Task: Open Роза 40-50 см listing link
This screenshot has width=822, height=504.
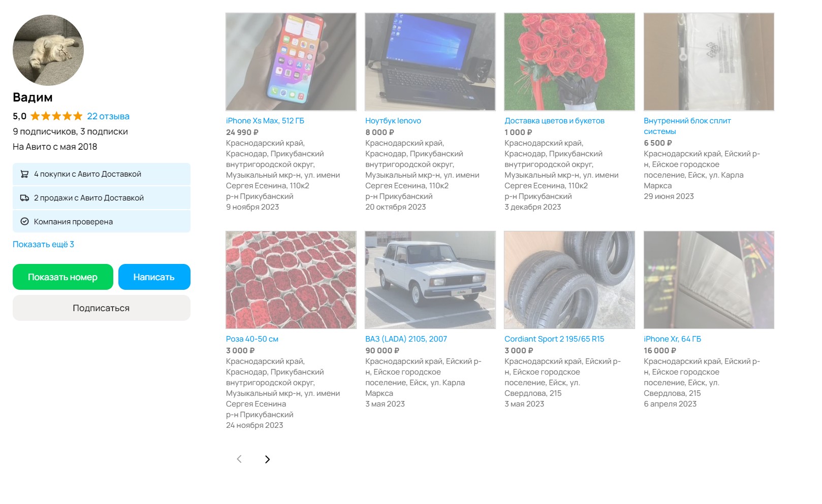Action: pyautogui.click(x=252, y=339)
